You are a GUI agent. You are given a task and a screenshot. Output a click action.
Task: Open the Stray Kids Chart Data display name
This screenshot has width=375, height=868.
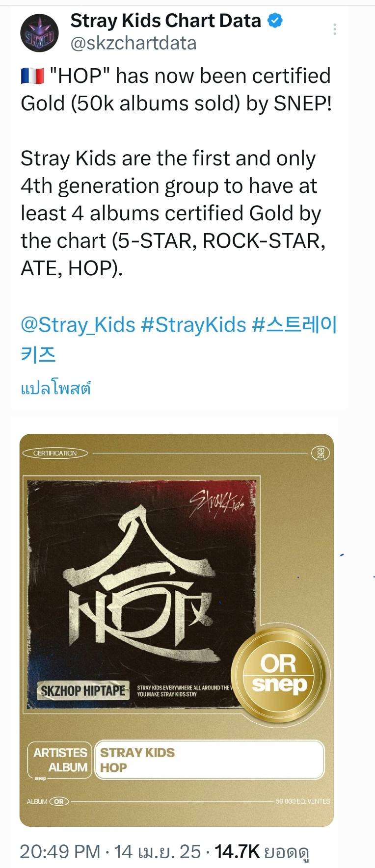pos(165,21)
